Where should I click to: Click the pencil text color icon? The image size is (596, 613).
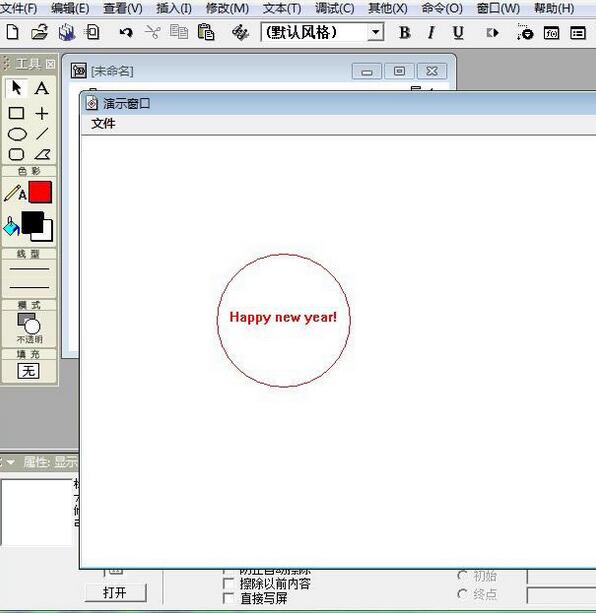coord(15,193)
